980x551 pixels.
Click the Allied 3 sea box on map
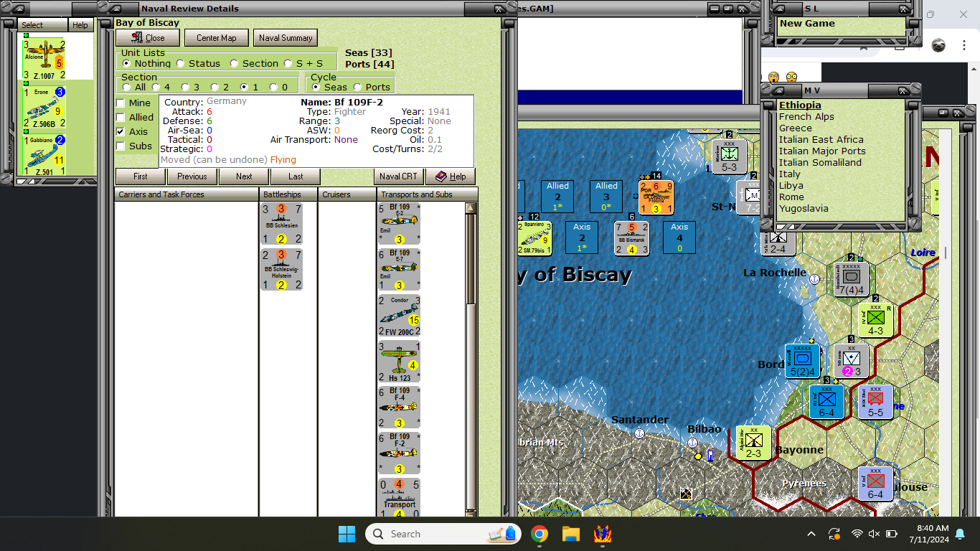click(x=606, y=196)
